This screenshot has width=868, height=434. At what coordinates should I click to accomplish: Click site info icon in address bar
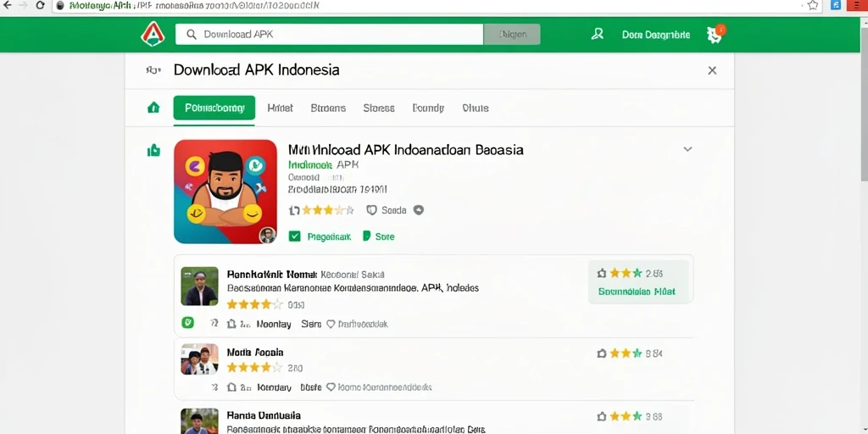tap(60, 6)
